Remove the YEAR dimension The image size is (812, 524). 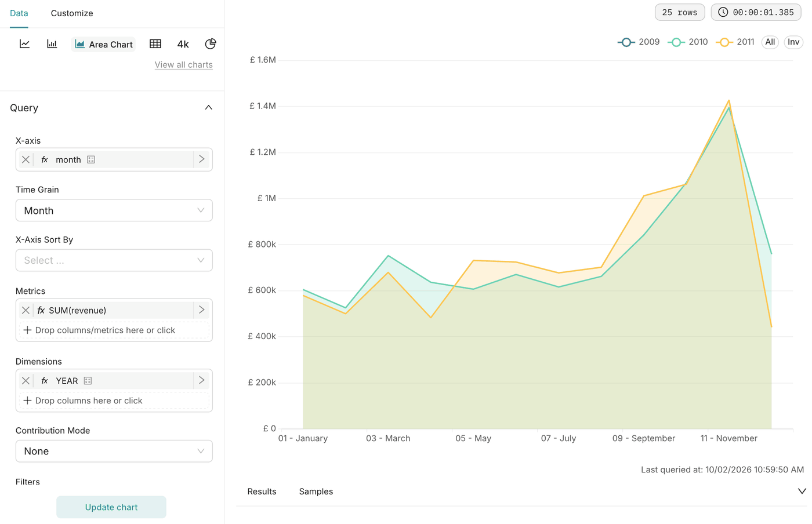(x=26, y=381)
